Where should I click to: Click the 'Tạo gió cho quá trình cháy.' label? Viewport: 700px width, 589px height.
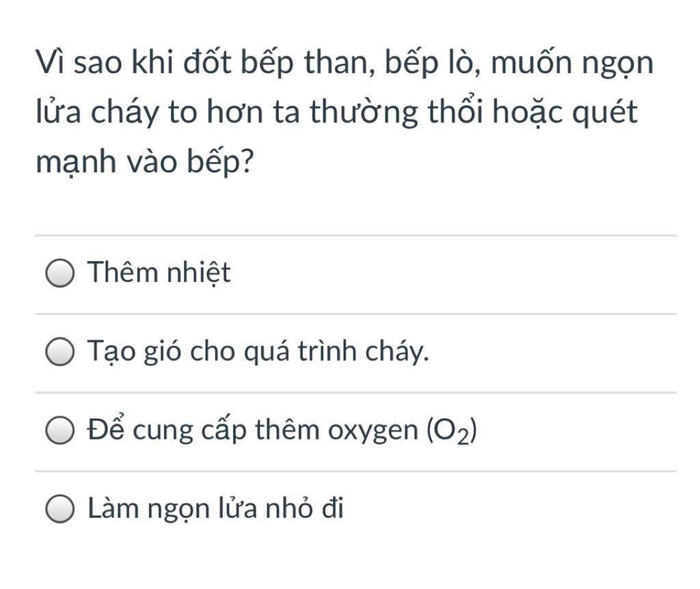(258, 351)
